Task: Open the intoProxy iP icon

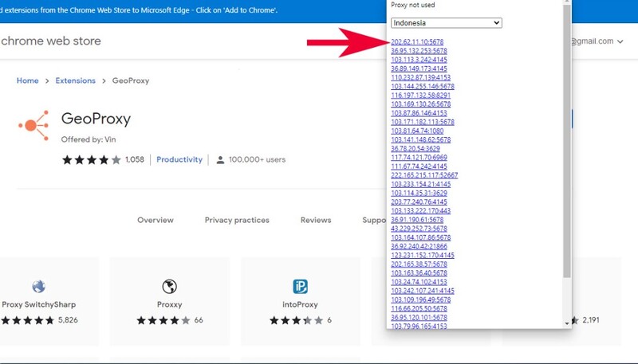Action: click(301, 287)
